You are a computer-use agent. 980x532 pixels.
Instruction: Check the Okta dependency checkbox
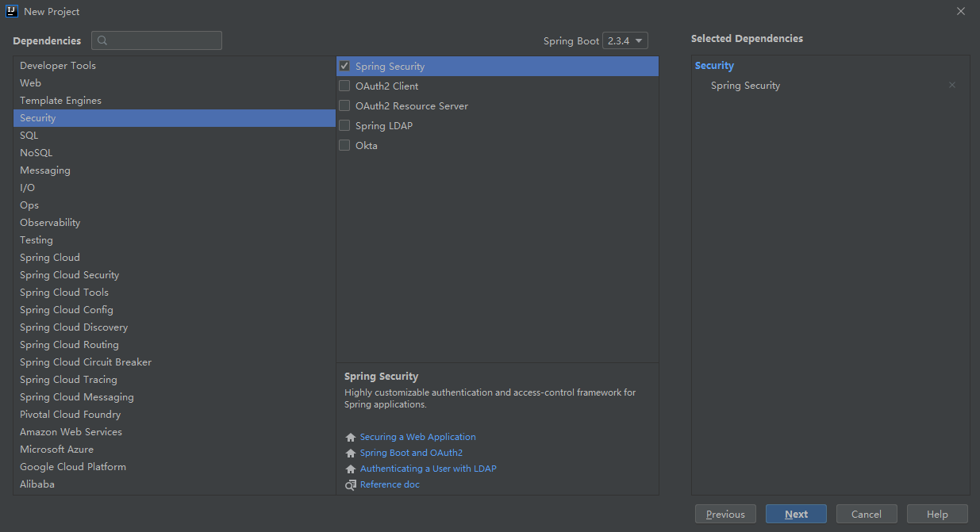click(x=344, y=146)
